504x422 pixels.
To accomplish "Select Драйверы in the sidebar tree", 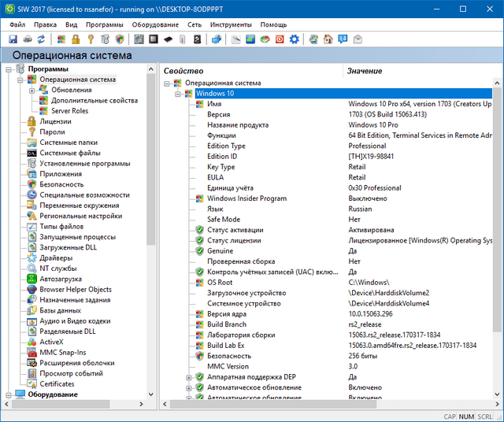I will tap(56, 257).
